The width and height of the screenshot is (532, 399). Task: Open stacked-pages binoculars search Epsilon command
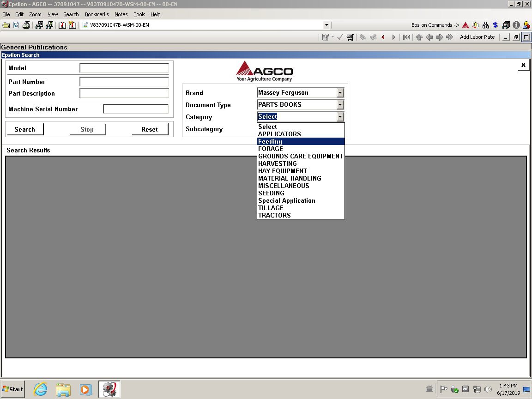pyautogui.click(x=506, y=25)
